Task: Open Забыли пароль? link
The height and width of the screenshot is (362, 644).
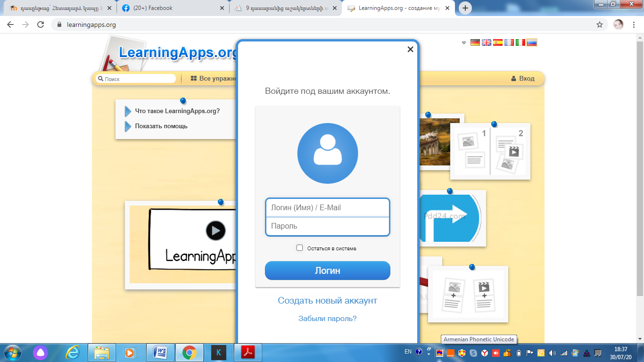Action: click(328, 319)
